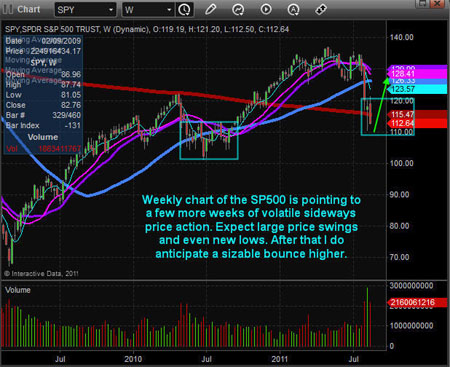Open the indicators chart icon
The width and height of the screenshot is (450, 367).
coord(238,10)
